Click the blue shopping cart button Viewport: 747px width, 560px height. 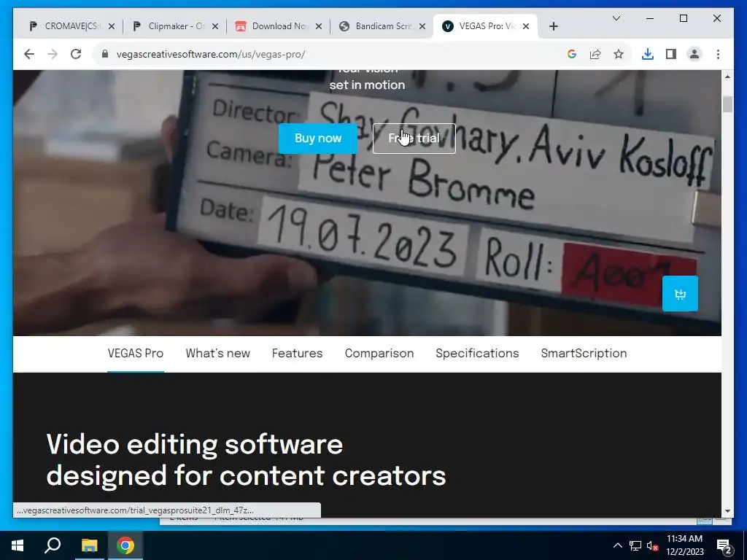pyautogui.click(x=680, y=294)
